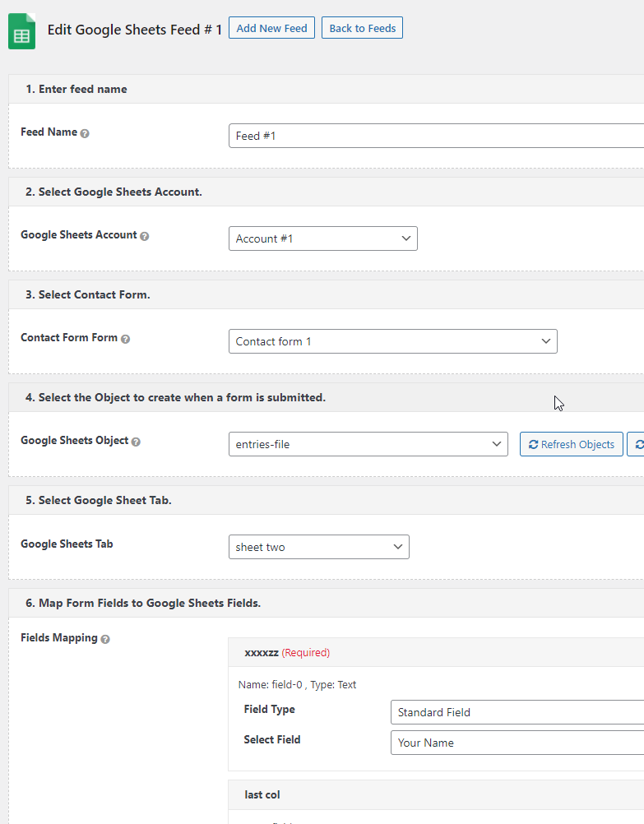Viewport: 644px width, 824px height.
Task: Click the Contact Form Form help icon
Action: pos(125,339)
